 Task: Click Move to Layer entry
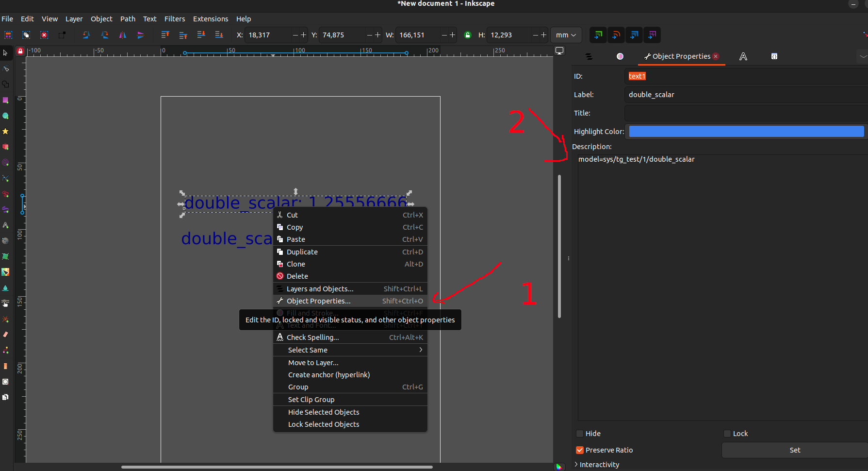[x=350, y=363]
